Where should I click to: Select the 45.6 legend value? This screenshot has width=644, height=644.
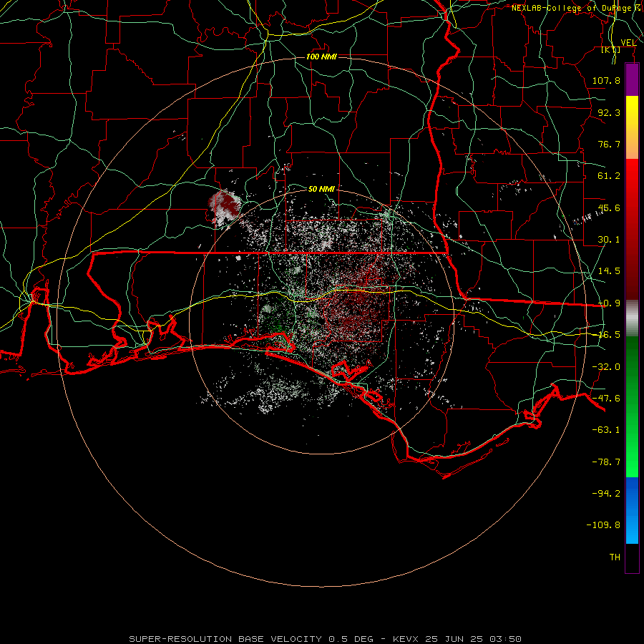click(609, 208)
